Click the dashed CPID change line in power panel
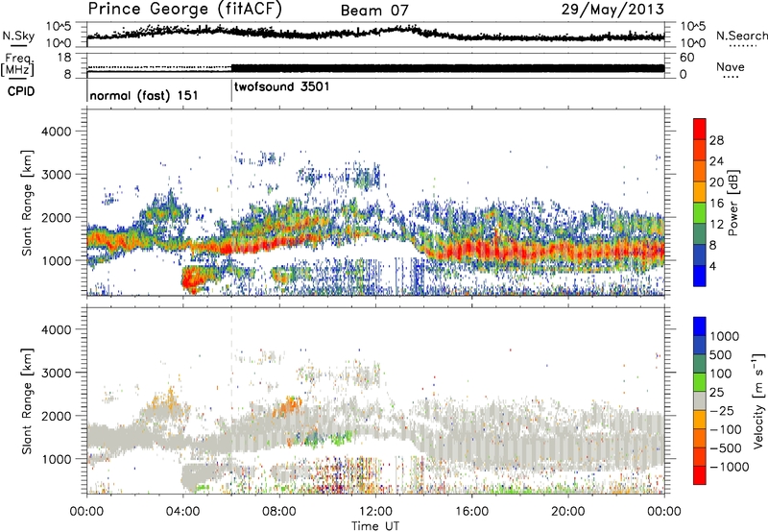The image size is (768, 532). [231, 203]
